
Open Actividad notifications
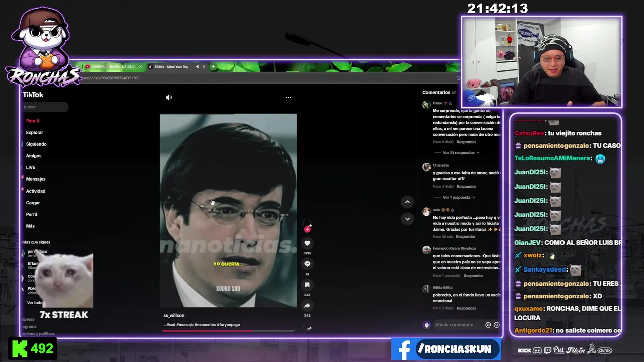click(35, 191)
